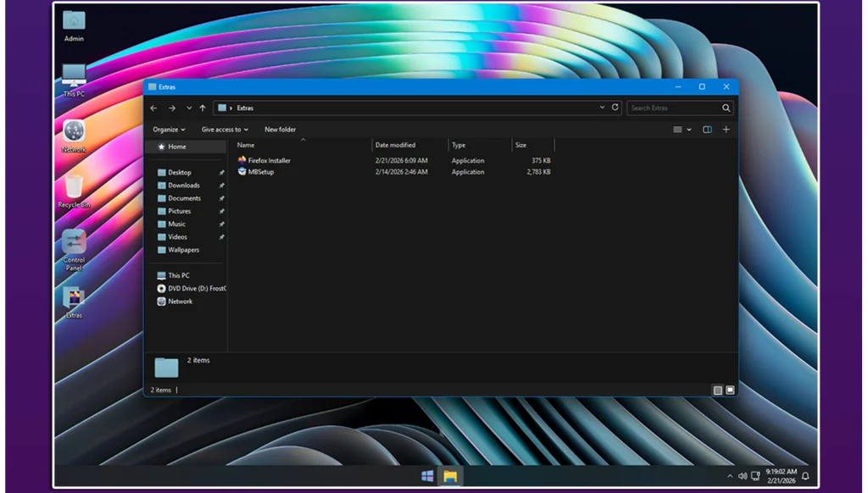
Task: Open the Organize dropdown menu
Action: (x=169, y=130)
